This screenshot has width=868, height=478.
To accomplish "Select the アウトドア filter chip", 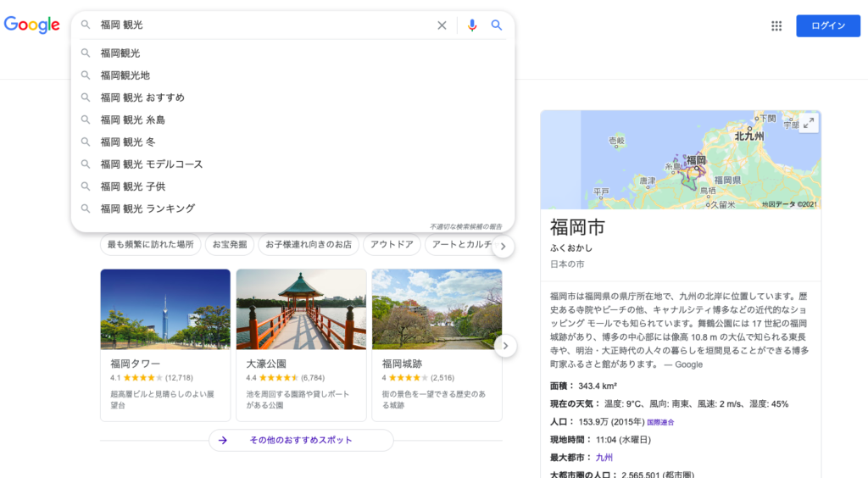I will (x=392, y=245).
